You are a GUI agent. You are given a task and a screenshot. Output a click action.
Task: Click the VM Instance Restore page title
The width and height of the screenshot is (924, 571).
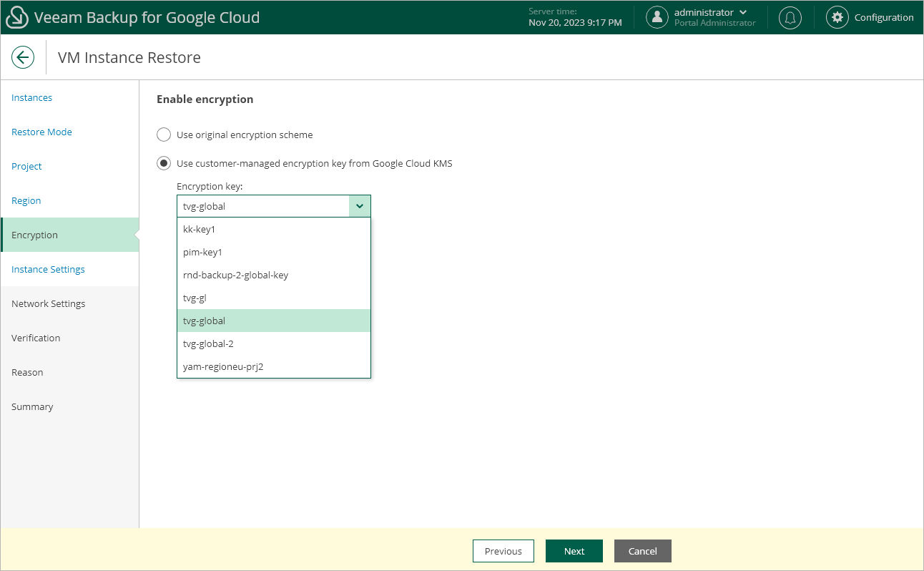(129, 57)
